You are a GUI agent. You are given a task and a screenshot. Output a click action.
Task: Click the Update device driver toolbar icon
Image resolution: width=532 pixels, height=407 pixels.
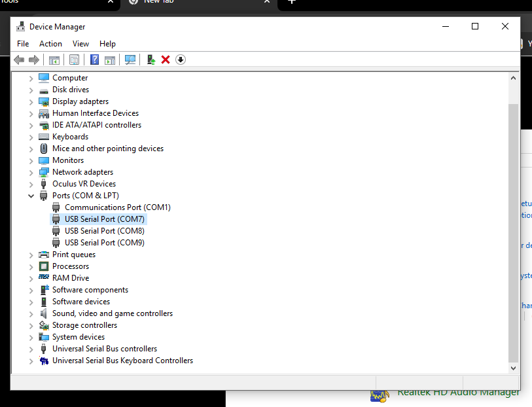(x=151, y=60)
